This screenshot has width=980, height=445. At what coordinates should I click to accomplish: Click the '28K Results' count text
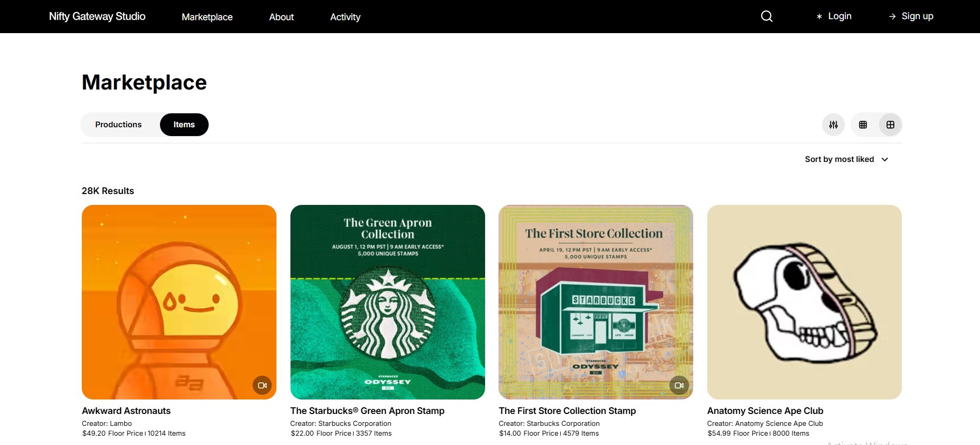pos(108,191)
